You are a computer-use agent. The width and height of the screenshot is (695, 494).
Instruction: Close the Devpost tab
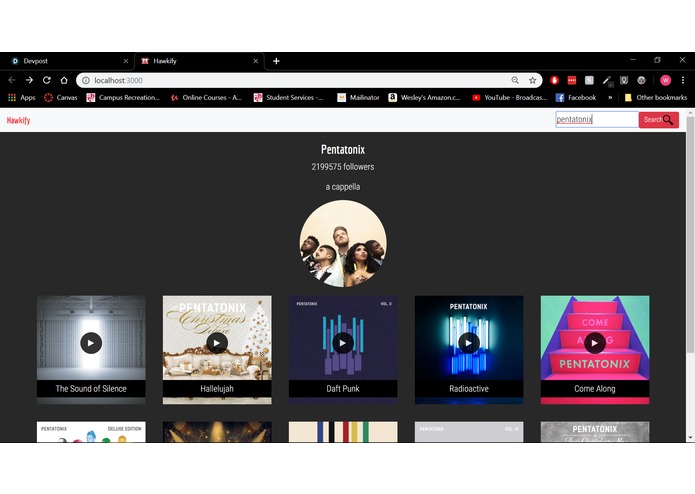point(126,61)
